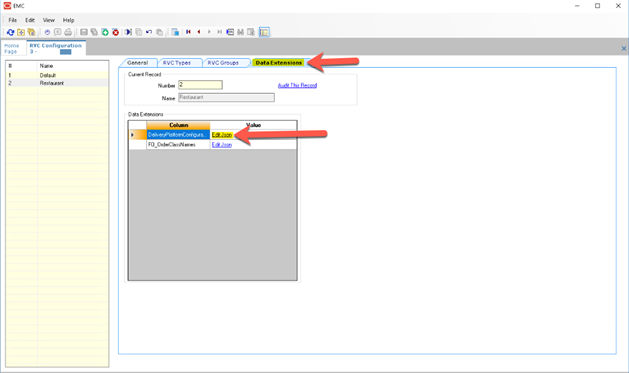Open the View menu
Screen dimensions: 629x373
pos(49,20)
